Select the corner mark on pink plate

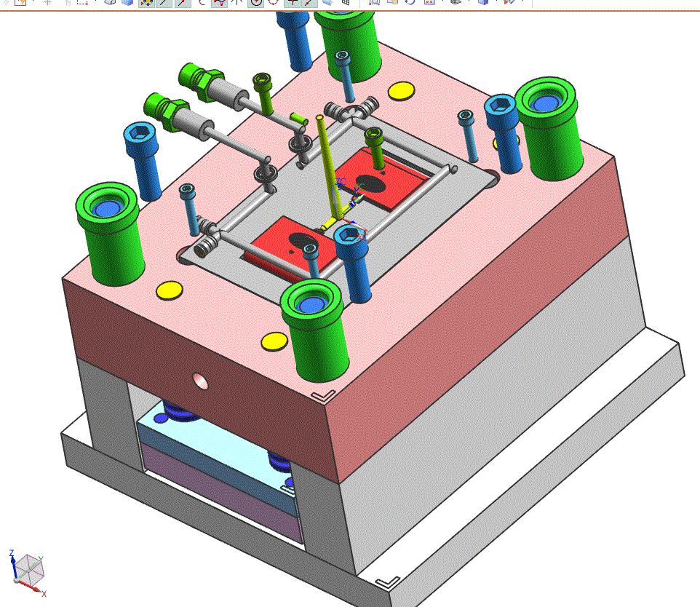click(x=323, y=395)
